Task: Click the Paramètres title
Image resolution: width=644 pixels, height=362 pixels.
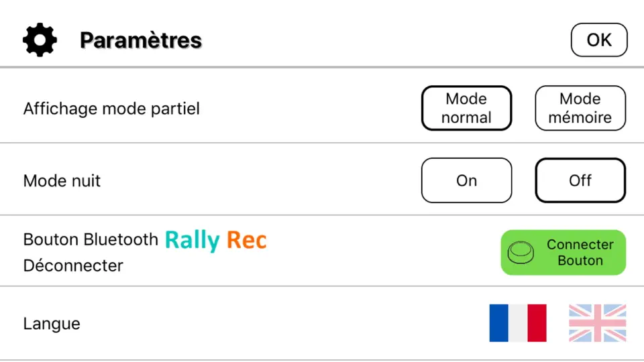Action: tap(141, 40)
